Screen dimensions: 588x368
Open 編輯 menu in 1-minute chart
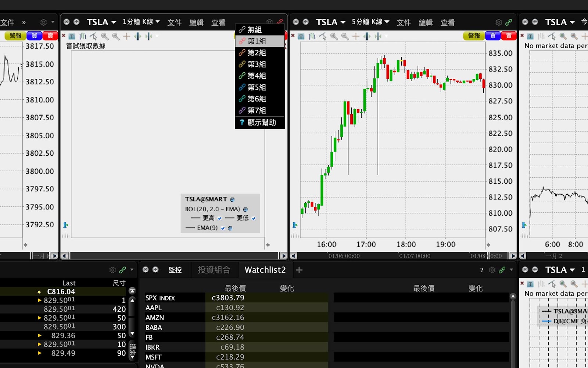pyautogui.click(x=197, y=22)
